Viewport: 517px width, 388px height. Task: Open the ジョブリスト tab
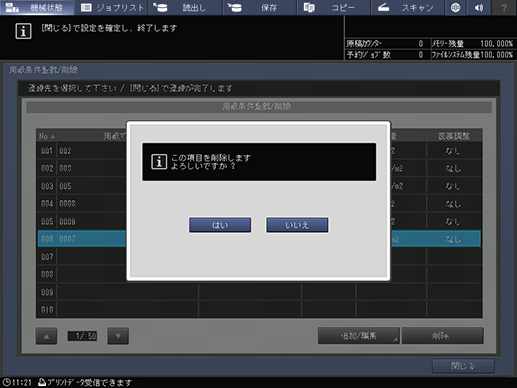pos(111,7)
